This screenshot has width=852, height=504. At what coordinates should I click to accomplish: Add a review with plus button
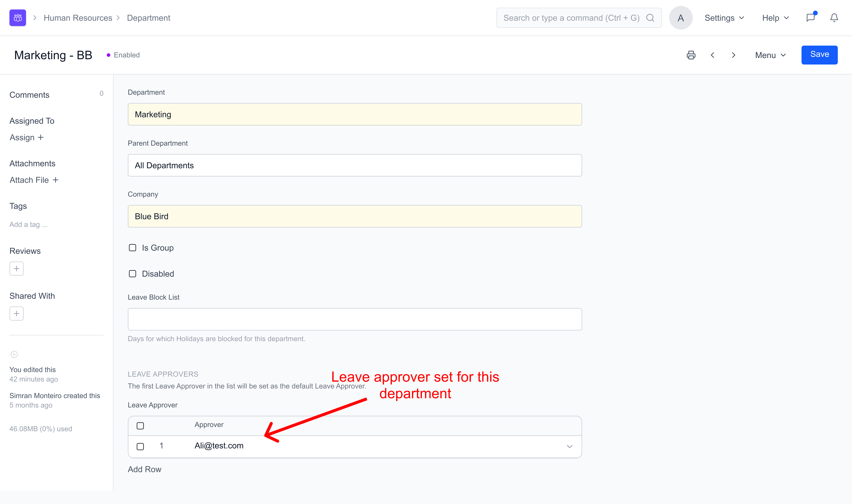coord(16,269)
